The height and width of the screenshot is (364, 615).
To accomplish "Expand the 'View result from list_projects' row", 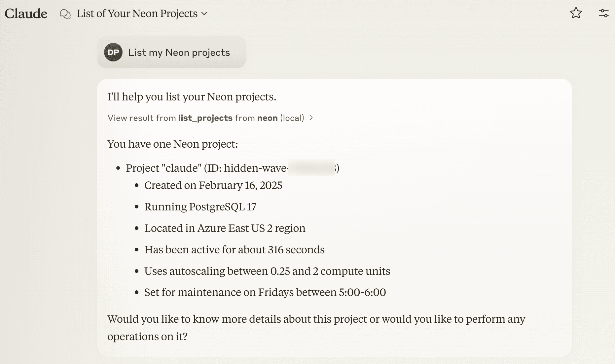I will pos(205,118).
